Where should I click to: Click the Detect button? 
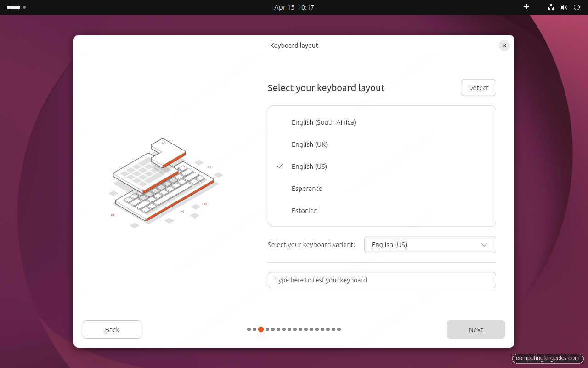point(478,87)
